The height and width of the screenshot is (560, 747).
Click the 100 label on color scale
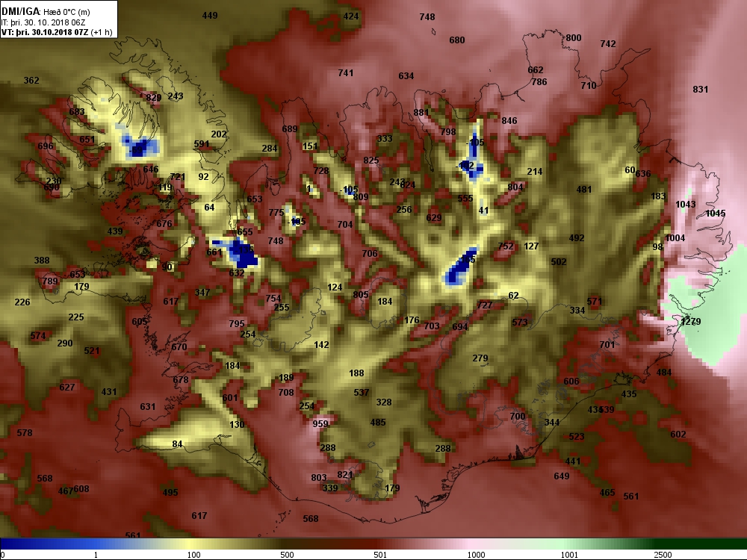tap(194, 555)
